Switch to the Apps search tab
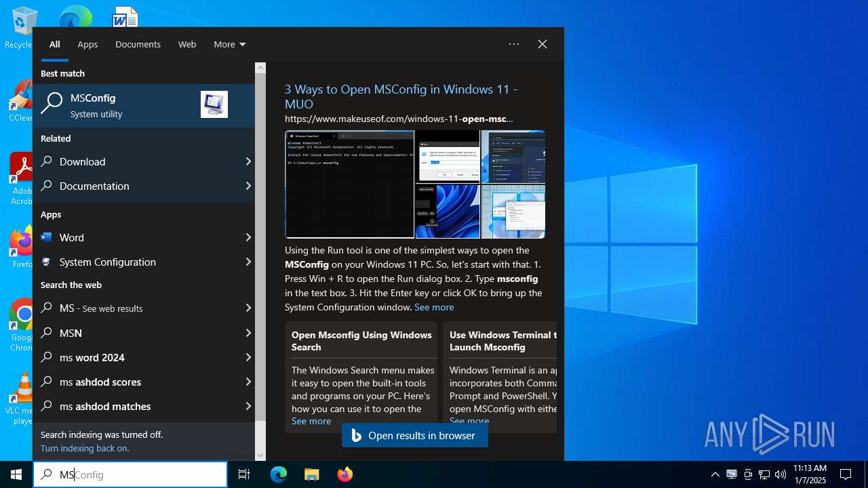 tap(87, 44)
